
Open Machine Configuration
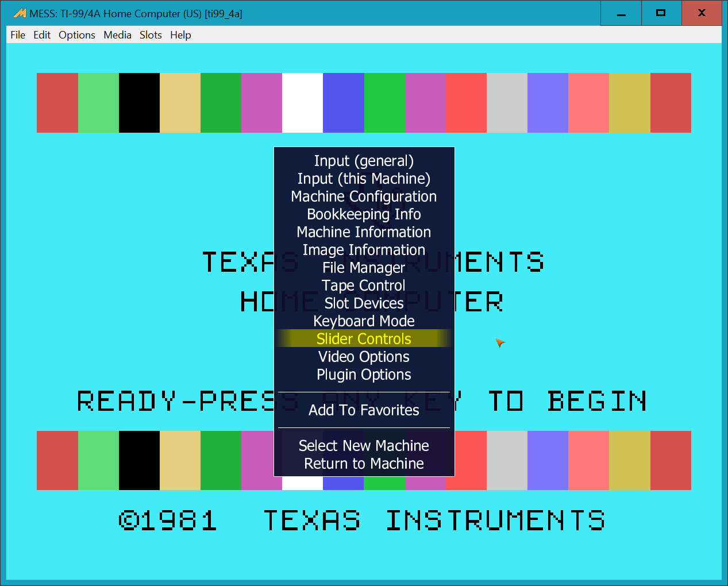tap(364, 196)
